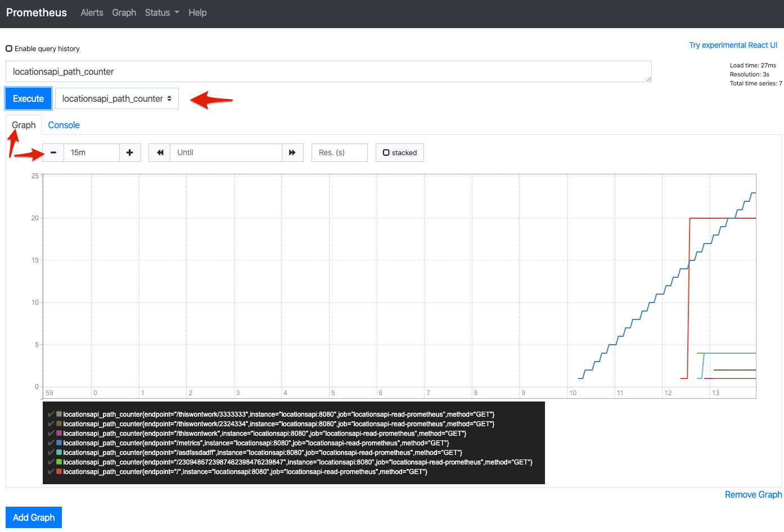Click the Execute button

(28, 98)
